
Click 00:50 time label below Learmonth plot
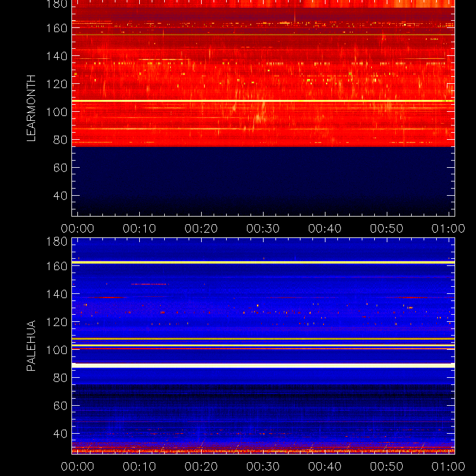click(386, 228)
